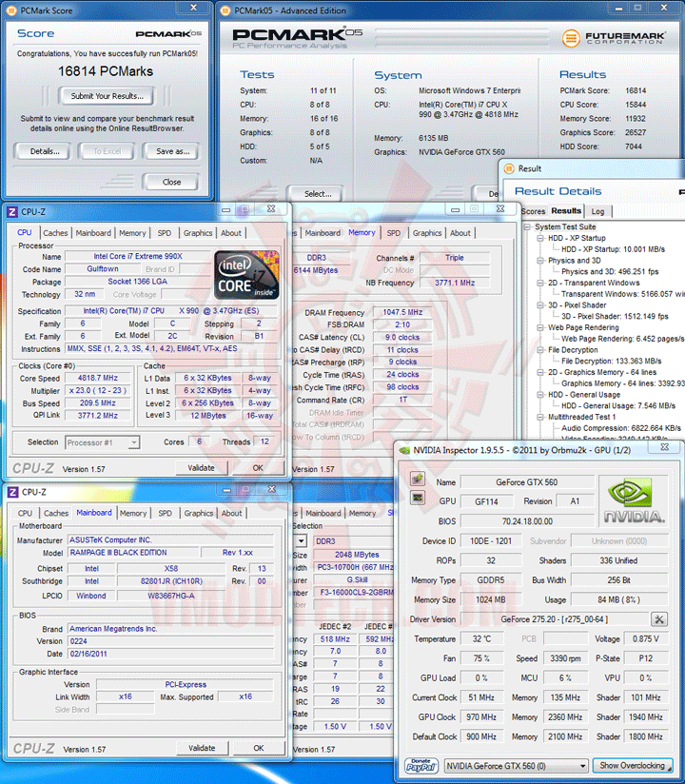Click the PCMark05 logo in the Score dialog
Screen dimensions: 685x784
(x=168, y=33)
